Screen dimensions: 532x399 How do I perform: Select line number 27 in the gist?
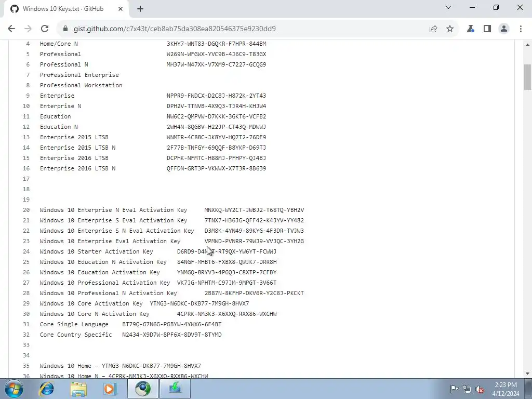tap(26, 283)
